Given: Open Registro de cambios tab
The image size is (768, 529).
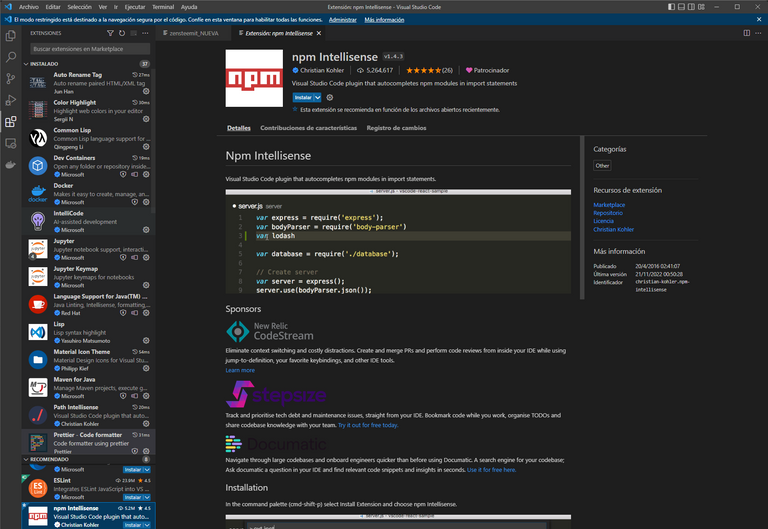Looking at the screenshot, I should [396, 128].
